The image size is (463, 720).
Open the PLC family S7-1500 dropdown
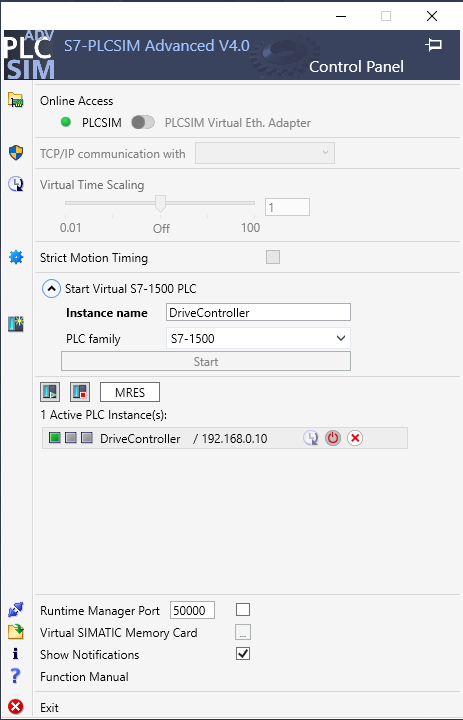coord(258,338)
